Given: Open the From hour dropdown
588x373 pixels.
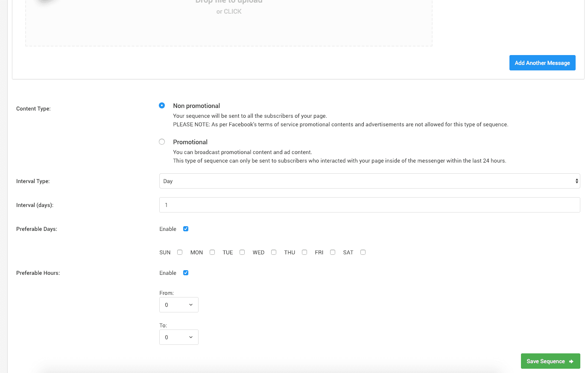Looking at the screenshot, I should [179, 305].
